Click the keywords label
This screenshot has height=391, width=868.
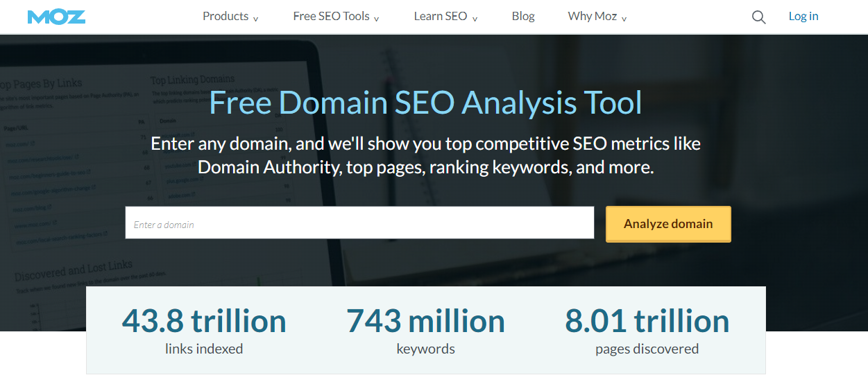[425, 349]
